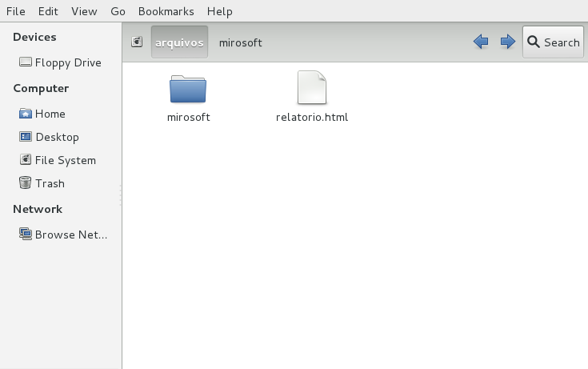Image resolution: width=588 pixels, height=369 pixels.
Task: Open the Edit menu
Action: [48, 11]
